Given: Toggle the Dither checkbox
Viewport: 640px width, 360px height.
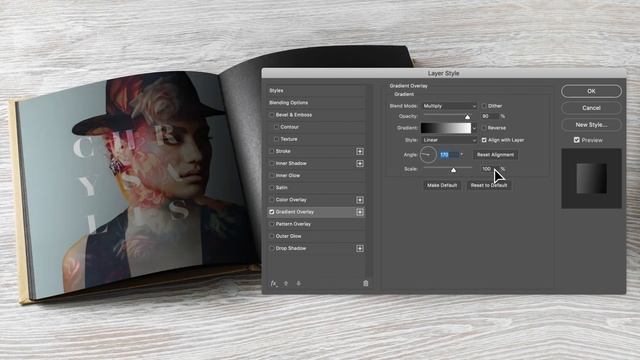Looking at the screenshot, I should click(x=484, y=106).
